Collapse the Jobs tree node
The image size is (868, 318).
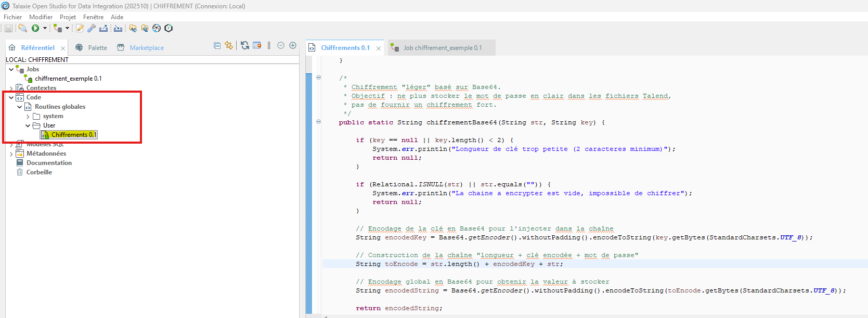coord(11,69)
